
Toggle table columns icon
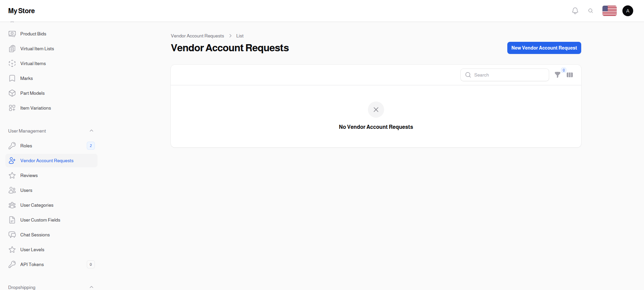click(x=570, y=75)
